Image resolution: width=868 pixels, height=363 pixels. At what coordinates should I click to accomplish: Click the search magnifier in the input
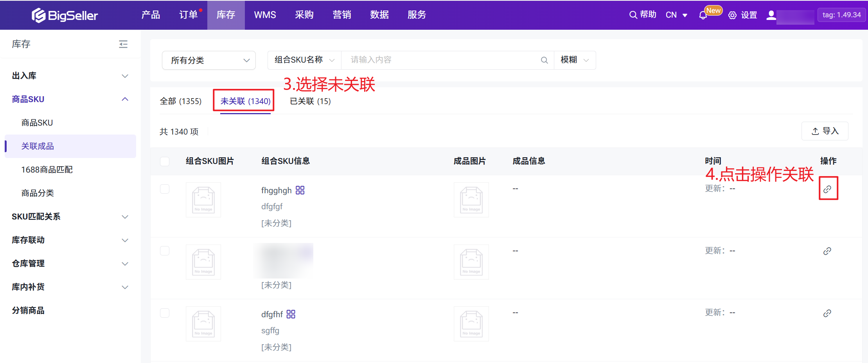click(544, 60)
